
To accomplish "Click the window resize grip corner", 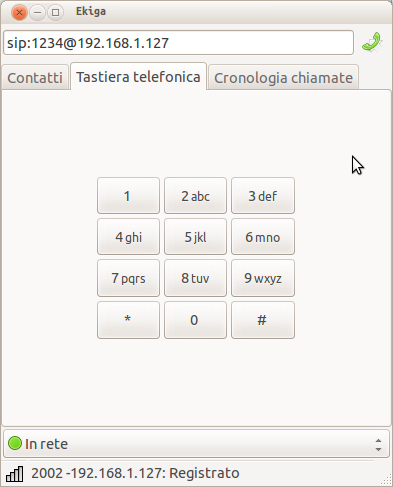I will (386, 480).
